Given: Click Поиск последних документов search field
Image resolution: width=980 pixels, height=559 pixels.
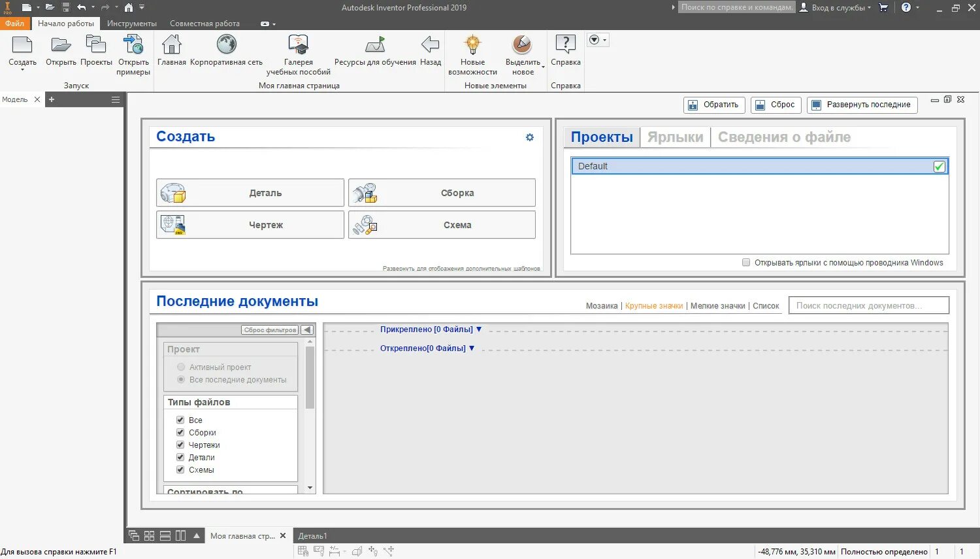Looking at the screenshot, I should click(x=869, y=305).
